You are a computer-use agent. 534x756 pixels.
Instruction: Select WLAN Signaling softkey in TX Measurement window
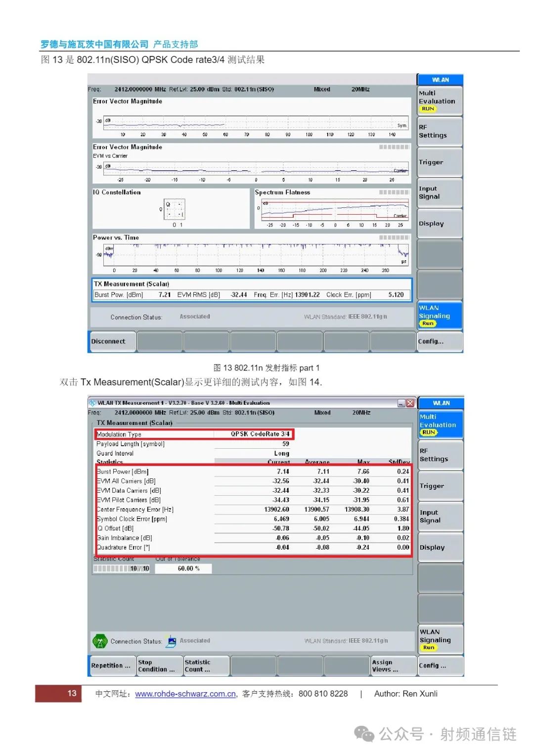tap(441, 639)
